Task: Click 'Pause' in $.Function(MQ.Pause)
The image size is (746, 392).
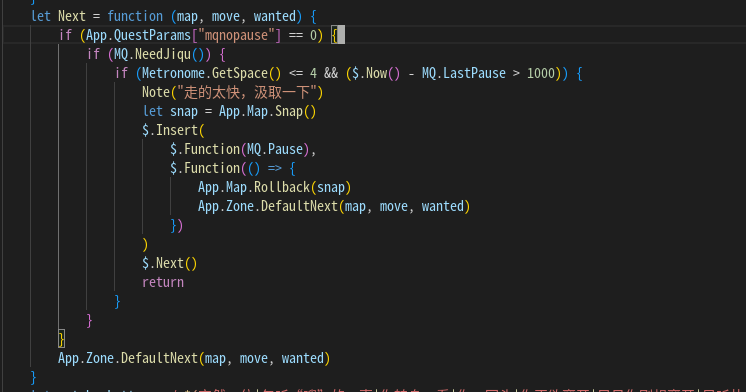Action: pyautogui.click(x=285, y=149)
